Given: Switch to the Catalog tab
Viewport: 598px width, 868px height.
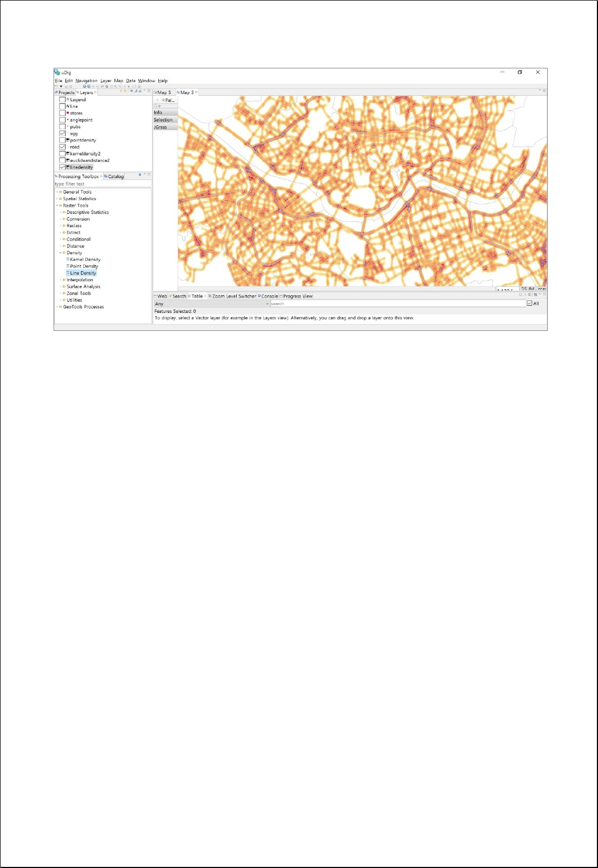Looking at the screenshot, I should (x=114, y=176).
